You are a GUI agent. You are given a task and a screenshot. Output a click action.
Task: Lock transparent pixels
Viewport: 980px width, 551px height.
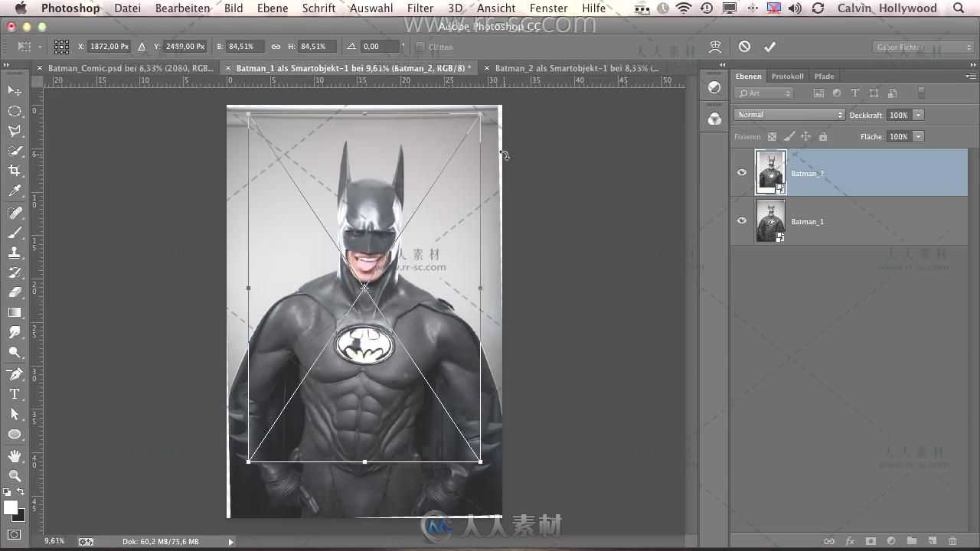coord(772,136)
